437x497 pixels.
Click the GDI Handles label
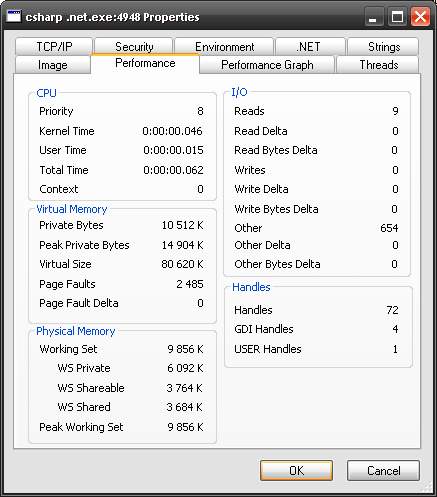click(264, 329)
